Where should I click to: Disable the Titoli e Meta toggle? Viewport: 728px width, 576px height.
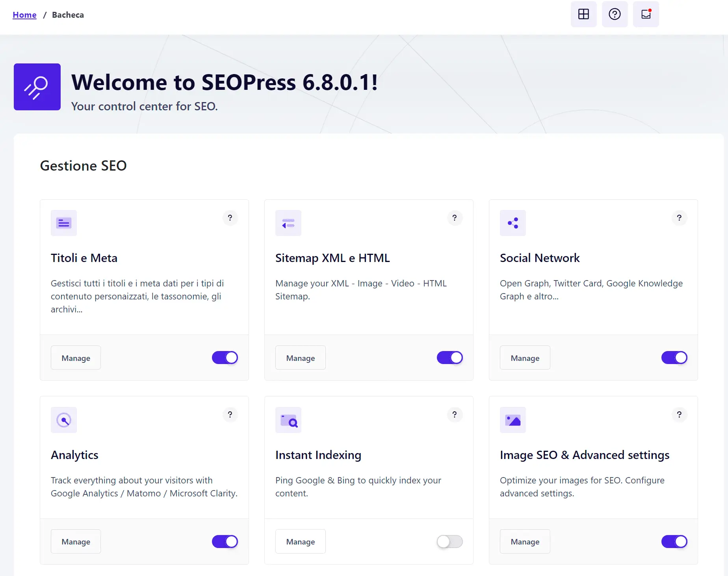[x=225, y=358]
